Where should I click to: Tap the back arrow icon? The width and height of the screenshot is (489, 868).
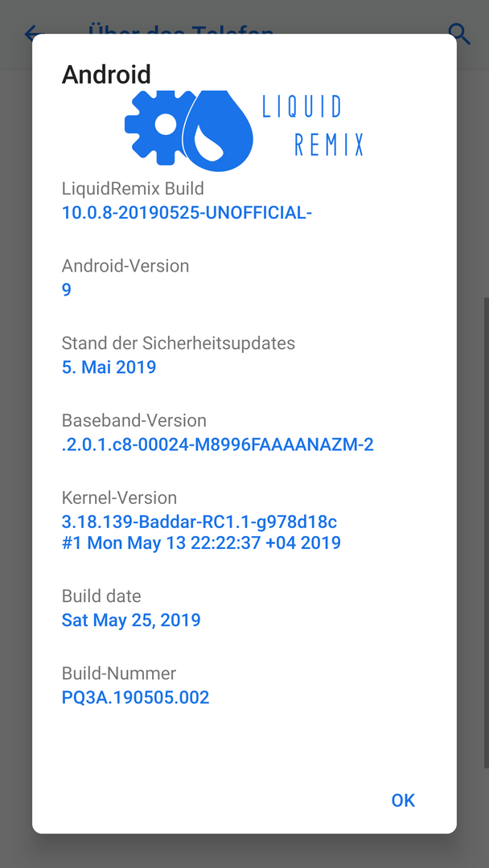coord(34,33)
